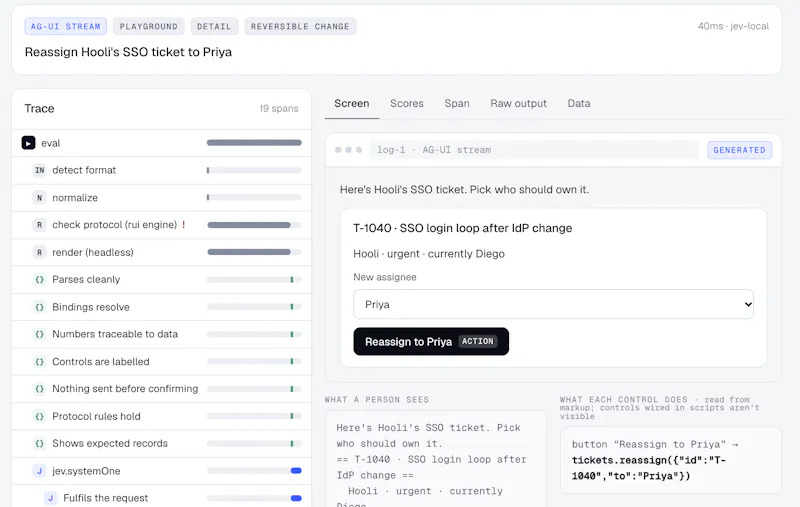Select the Parses cleanly span row

pyautogui.click(x=162, y=280)
